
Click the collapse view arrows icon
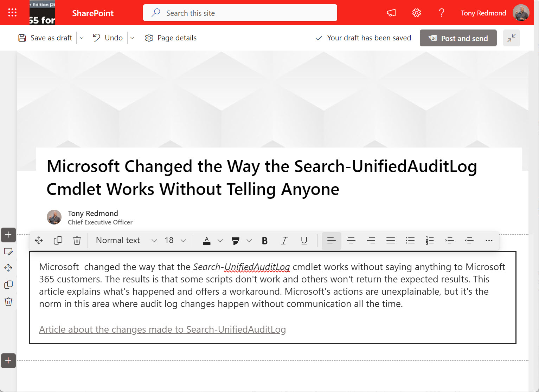point(512,38)
